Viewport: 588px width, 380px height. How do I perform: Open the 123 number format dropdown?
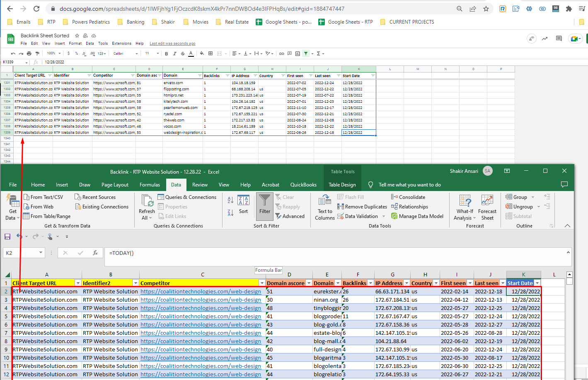(x=102, y=53)
